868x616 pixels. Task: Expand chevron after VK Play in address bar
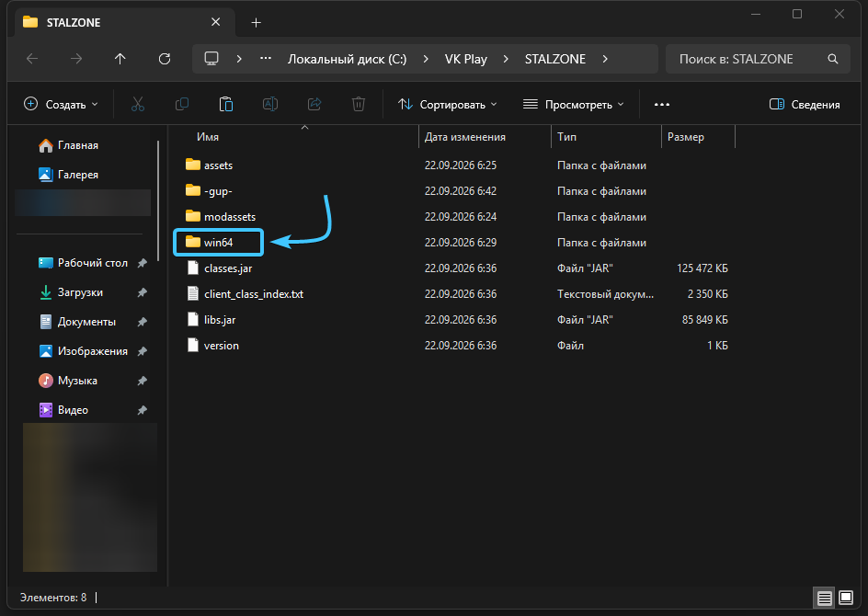point(506,59)
